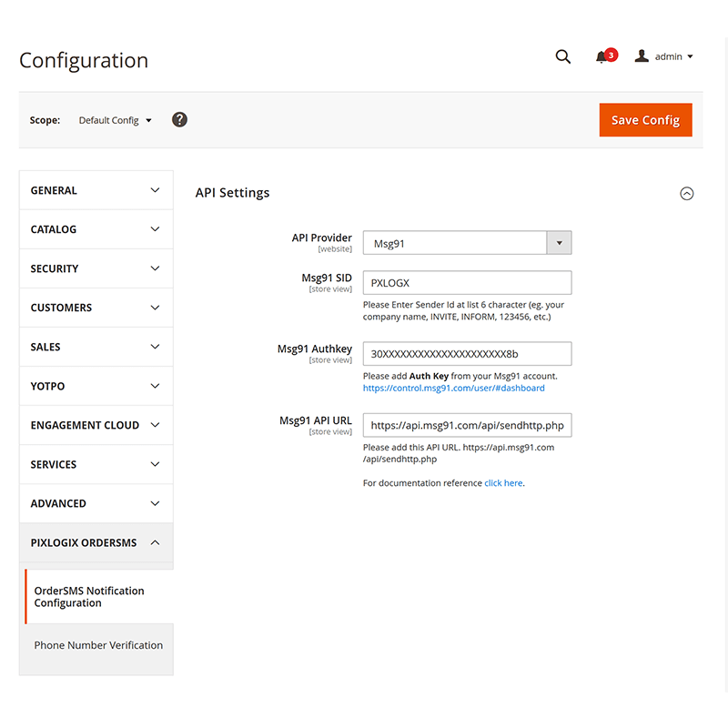Click the 'Msg91 Authkey' field label

click(315, 349)
